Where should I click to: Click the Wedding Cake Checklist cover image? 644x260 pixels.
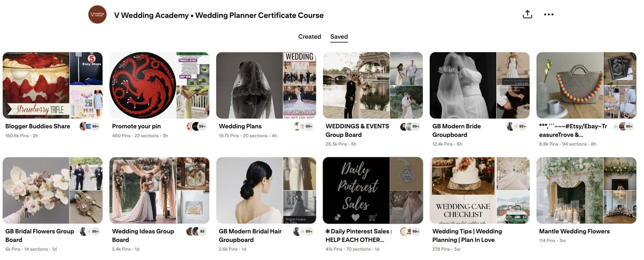click(x=463, y=190)
